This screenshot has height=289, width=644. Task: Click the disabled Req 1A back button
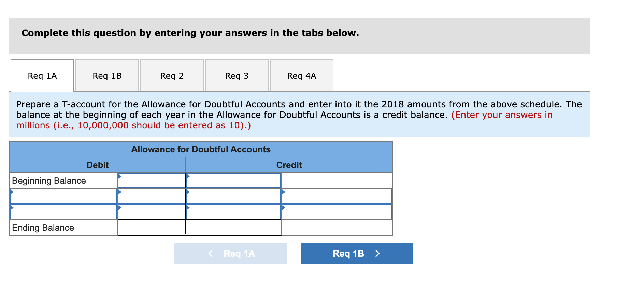click(230, 253)
